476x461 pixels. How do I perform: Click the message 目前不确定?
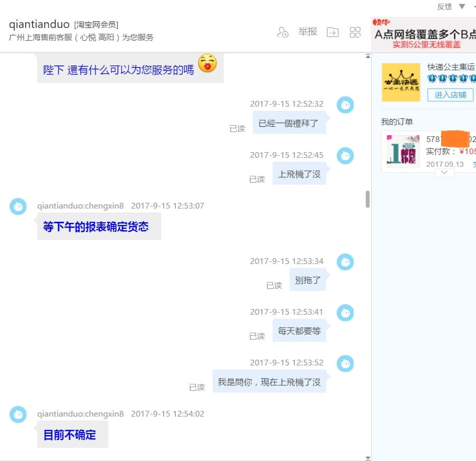pos(72,435)
